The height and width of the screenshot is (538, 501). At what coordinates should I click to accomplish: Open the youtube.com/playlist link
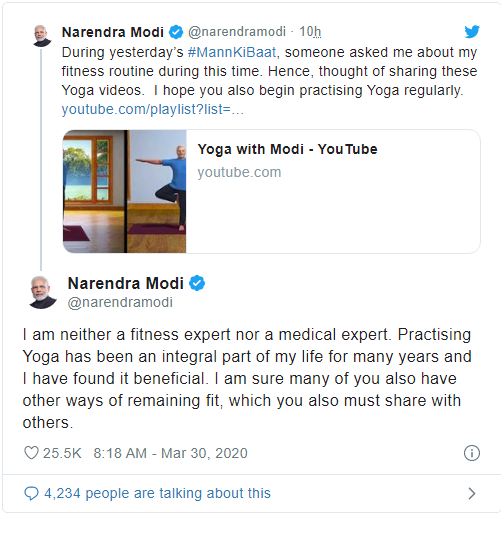(x=153, y=109)
